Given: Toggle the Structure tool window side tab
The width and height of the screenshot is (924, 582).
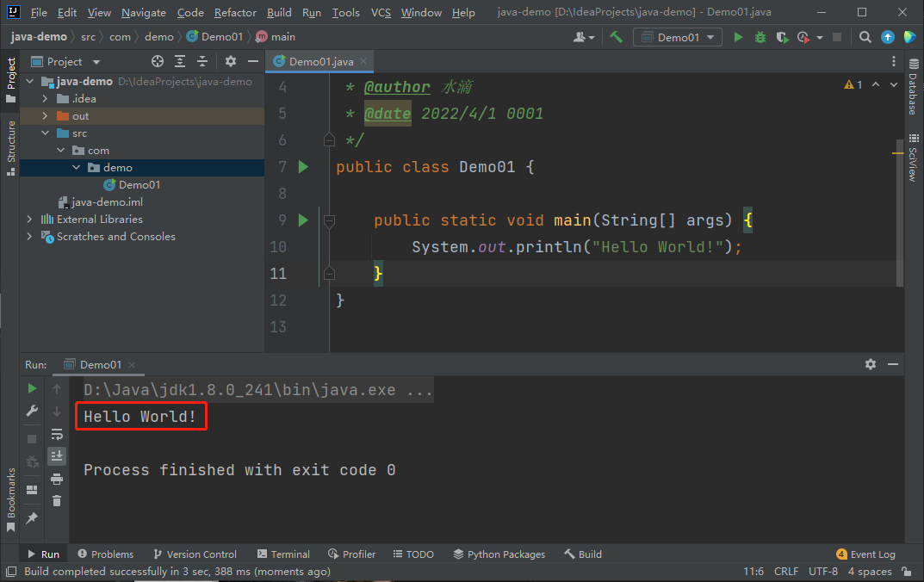Looking at the screenshot, I should pyautogui.click(x=10, y=148).
